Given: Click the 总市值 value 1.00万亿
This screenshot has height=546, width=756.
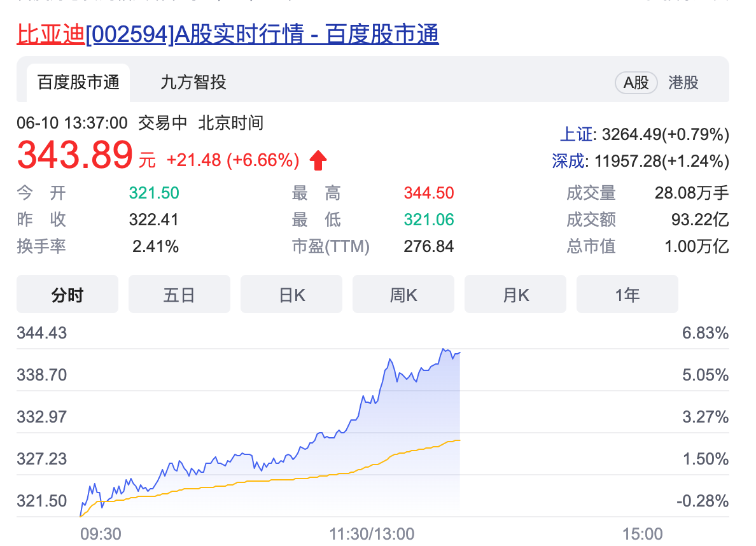Looking at the screenshot, I should click(x=697, y=246).
